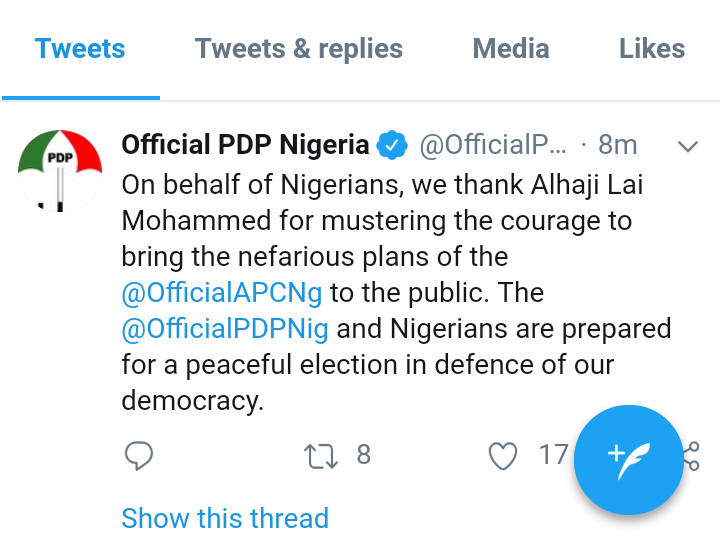Expand the tweet options chevron
The height and width of the screenshot is (546, 720).
tap(687, 147)
